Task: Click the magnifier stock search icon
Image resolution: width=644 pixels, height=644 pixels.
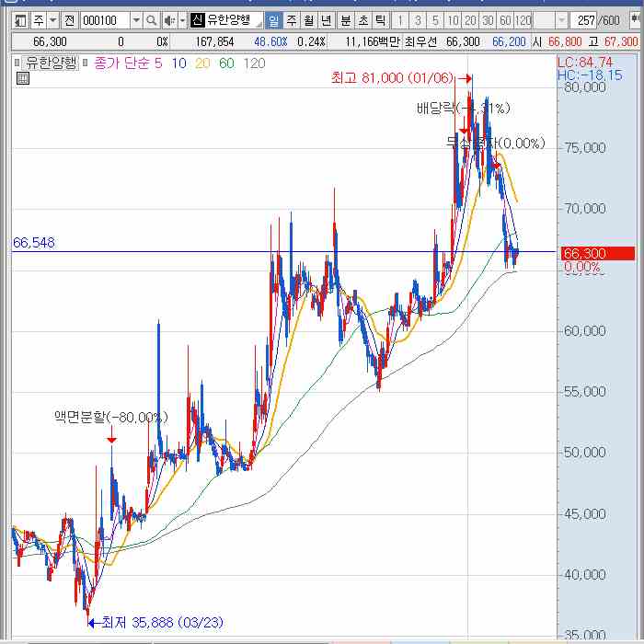Action: point(152,20)
